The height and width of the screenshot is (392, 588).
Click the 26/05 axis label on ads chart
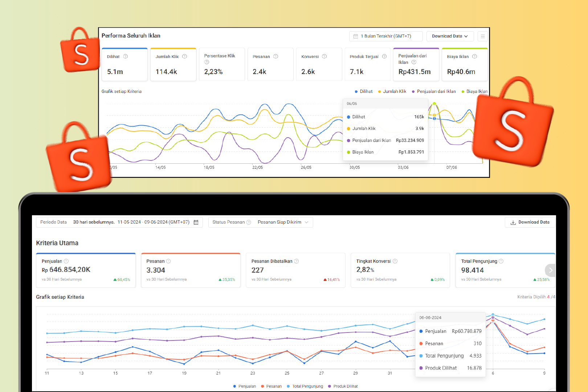(x=306, y=167)
